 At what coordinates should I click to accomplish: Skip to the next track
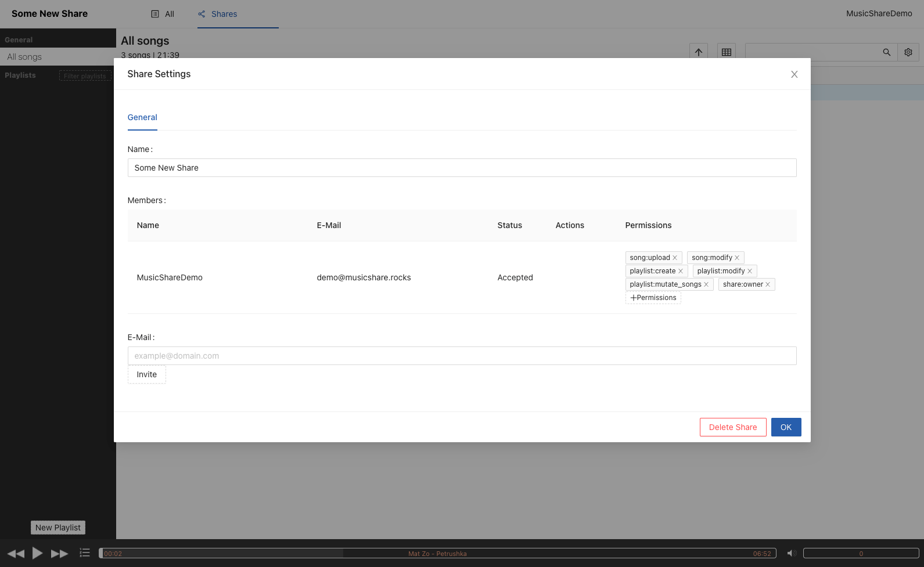coord(59,554)
